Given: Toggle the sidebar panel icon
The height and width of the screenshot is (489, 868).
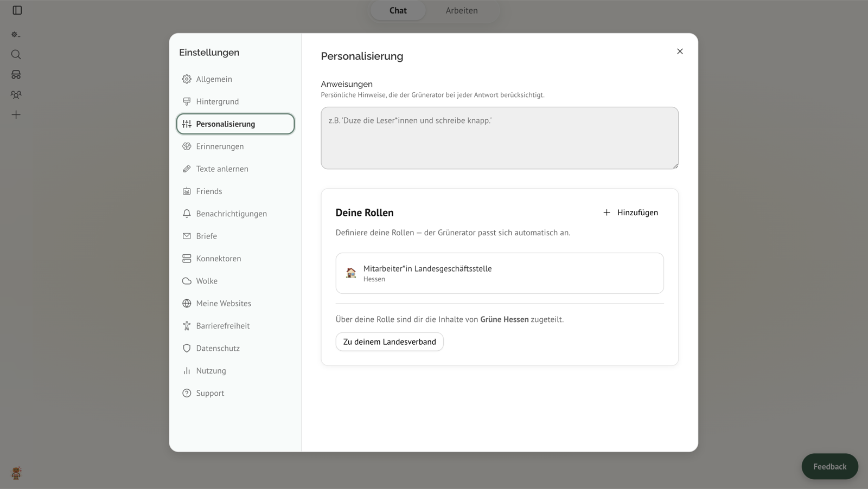Looking at the screenshot, I should [17, 10].
